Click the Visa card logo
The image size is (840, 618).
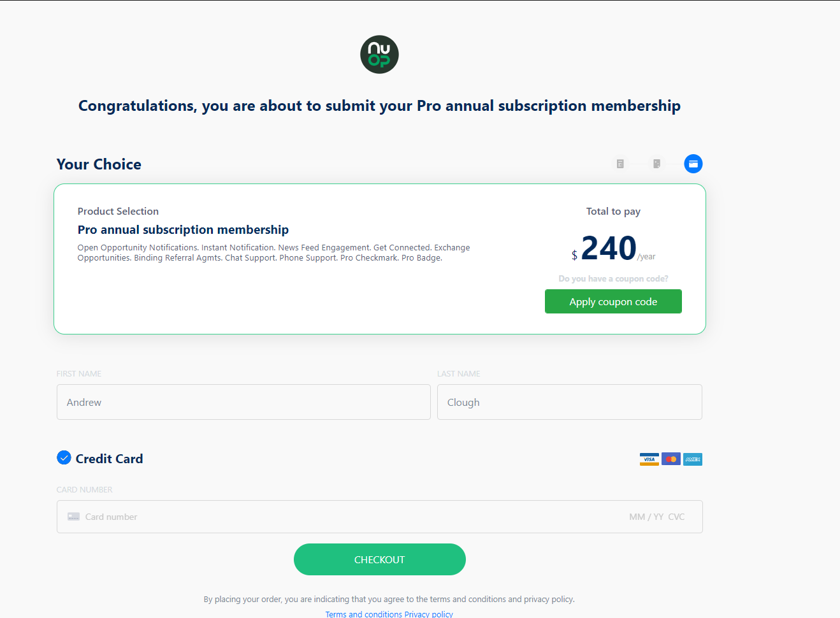[649, 459]
